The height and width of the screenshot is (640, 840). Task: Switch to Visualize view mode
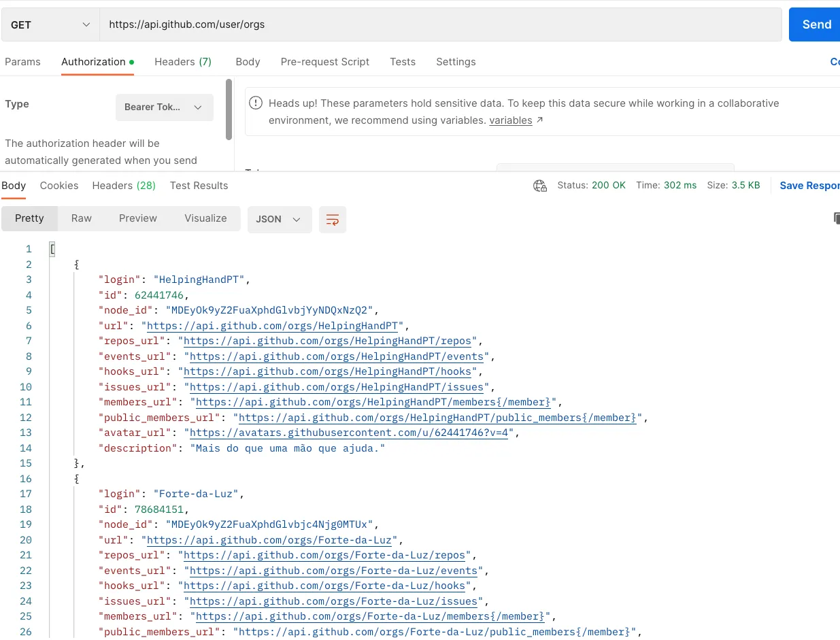[x=205, y=218]
